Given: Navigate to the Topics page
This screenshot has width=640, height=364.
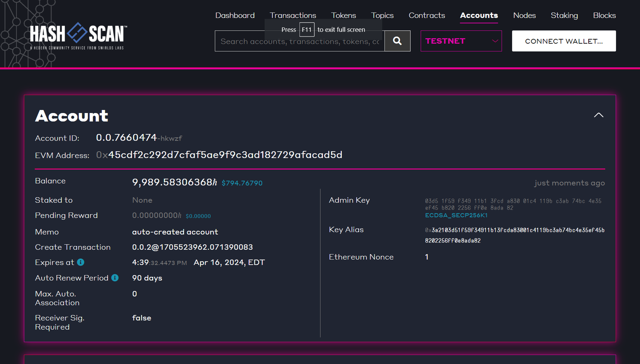Looking at the screenshot, I should 382,16.
